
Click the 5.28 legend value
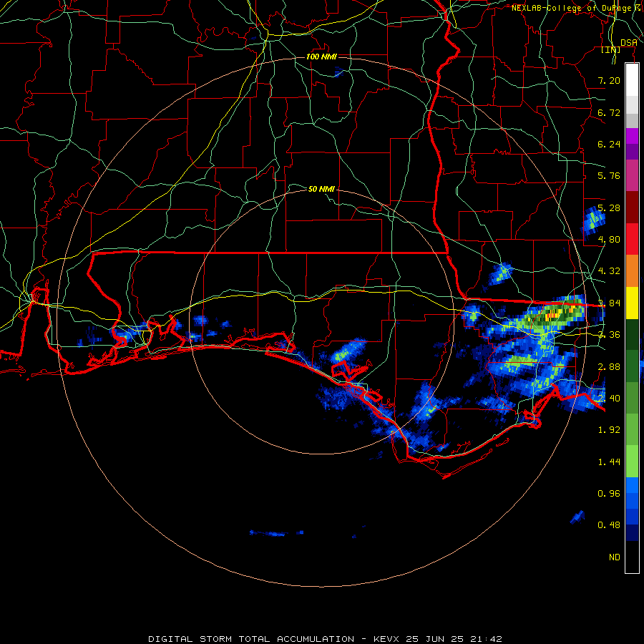[609, 208]
